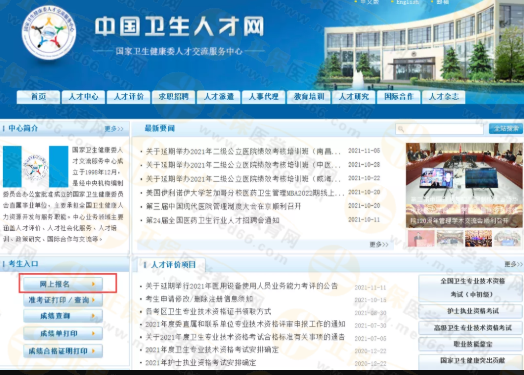Click the date 2021-10-11 in news list
This screenshot has height=375, width=524.
point(364,220)
